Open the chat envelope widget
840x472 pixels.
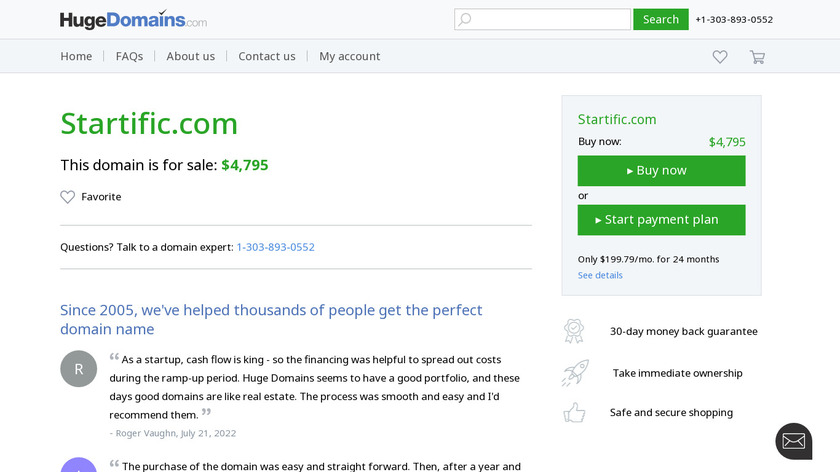click(x=793, y=441)
